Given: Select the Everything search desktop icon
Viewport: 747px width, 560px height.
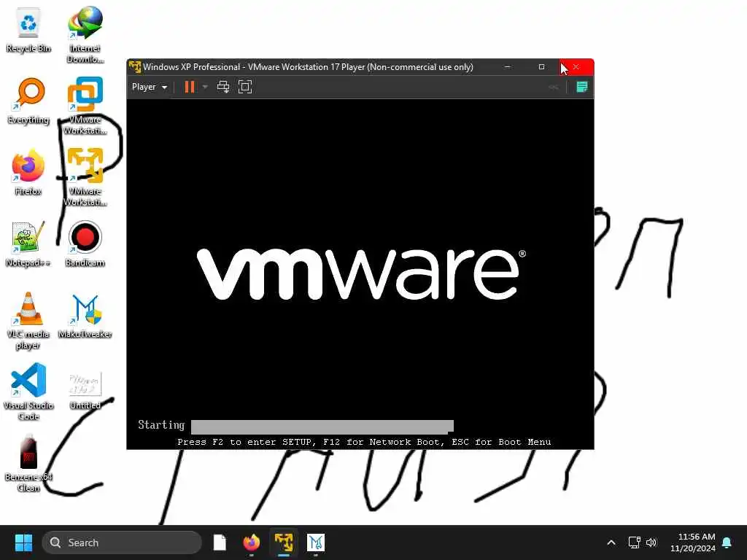Looking at the screenshot, I should click(28, 101).
